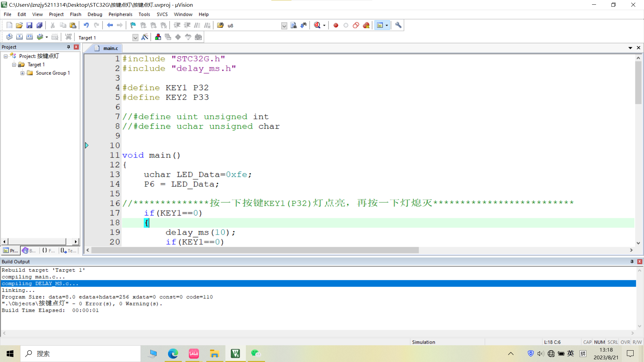This screenshot has width=644, height=362.
Task: Undo the last edit
Action: tap(86, 25)
